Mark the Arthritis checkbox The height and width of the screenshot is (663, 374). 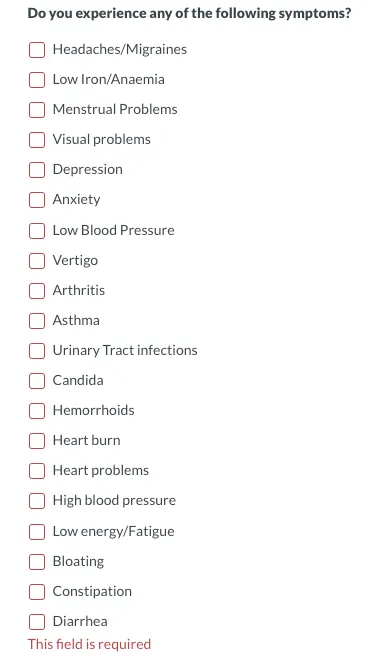37,290
